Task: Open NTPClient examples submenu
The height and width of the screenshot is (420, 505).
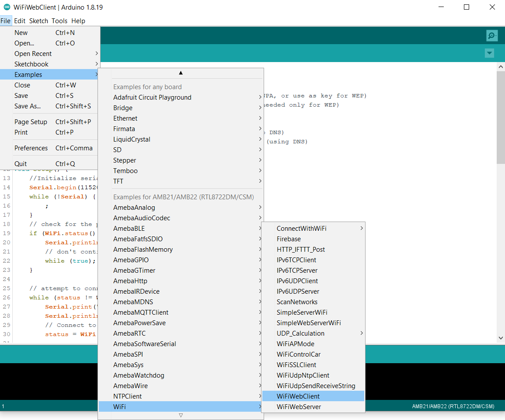Action: tap(181, 396)
